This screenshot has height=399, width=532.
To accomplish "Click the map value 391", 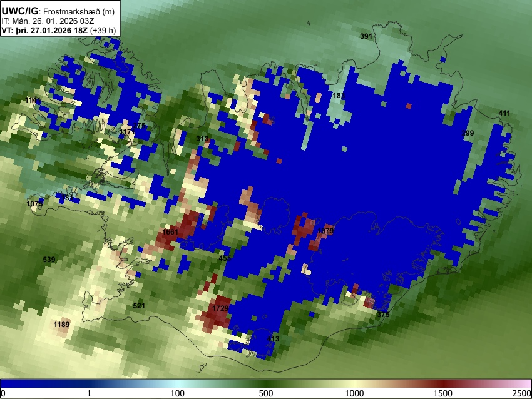I will 366,36.
